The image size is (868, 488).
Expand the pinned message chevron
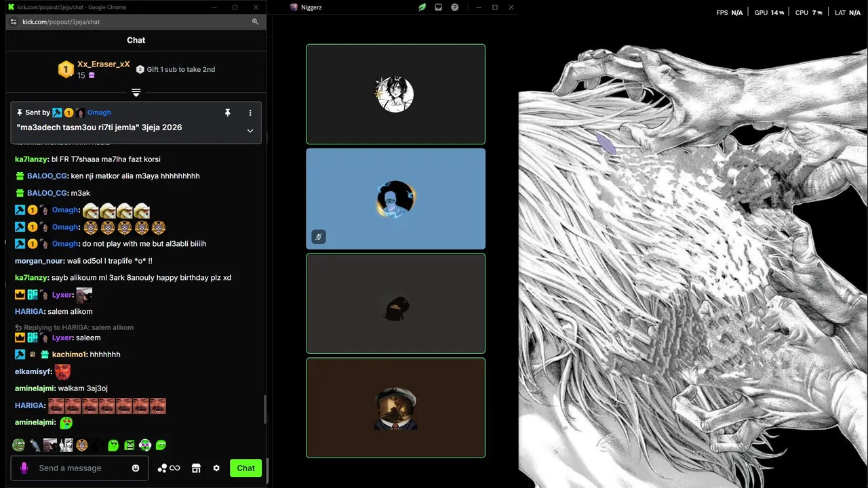(250, 131)
